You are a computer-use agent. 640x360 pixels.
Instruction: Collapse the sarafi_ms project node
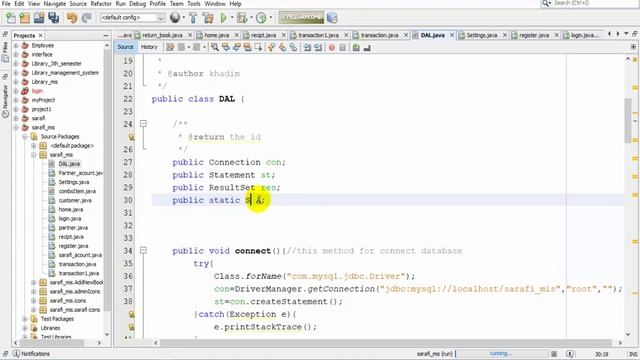[16, 127]
